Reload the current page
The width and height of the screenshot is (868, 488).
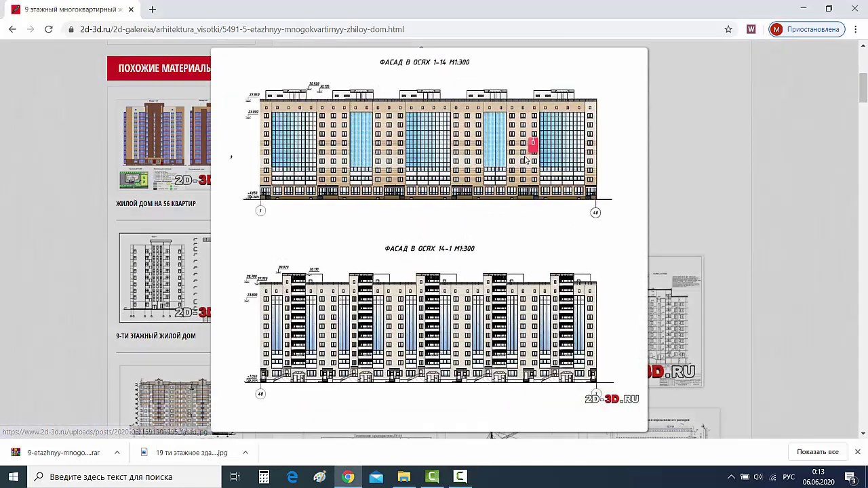[49, 29]
